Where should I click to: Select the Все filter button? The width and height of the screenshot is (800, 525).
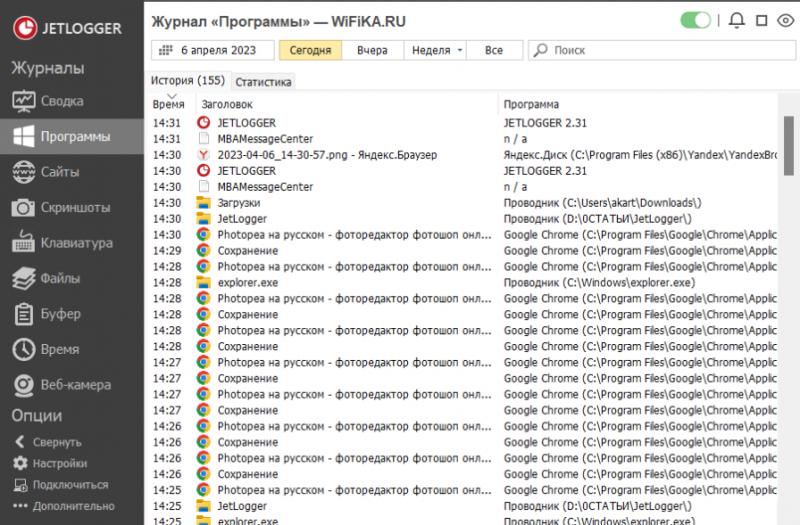click(x=494, y=50)
